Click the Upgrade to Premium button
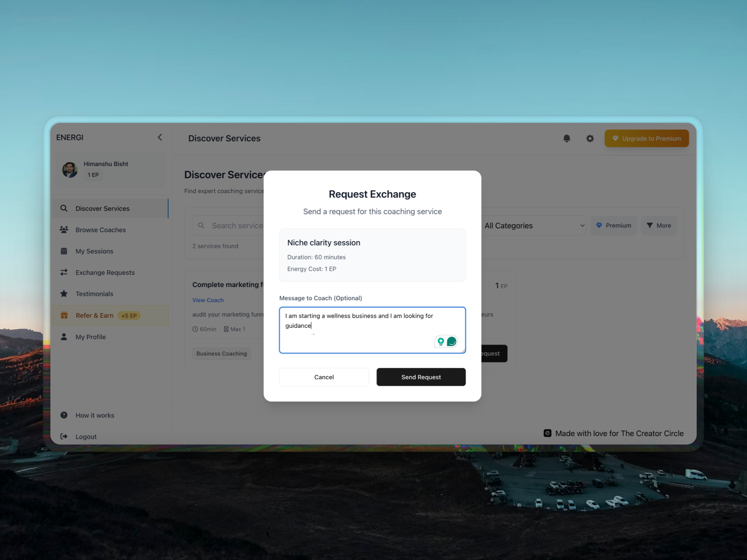 (x=646, y=138)
